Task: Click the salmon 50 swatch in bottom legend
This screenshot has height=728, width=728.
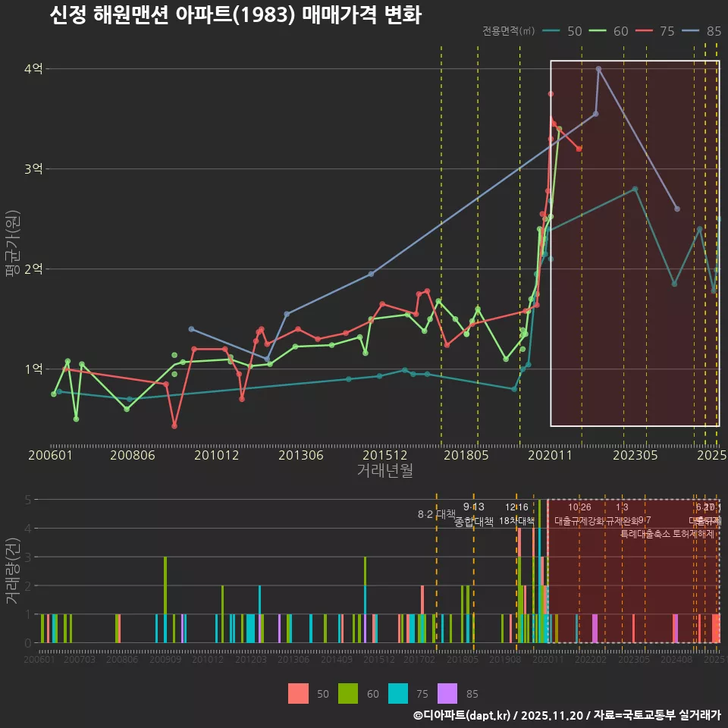Action: [x=300, y=694]
